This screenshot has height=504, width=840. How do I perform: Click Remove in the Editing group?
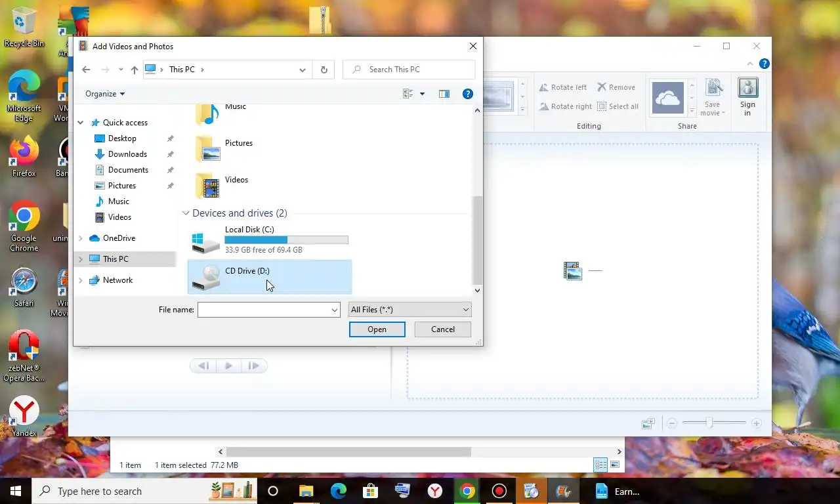(x=616, y=87)
